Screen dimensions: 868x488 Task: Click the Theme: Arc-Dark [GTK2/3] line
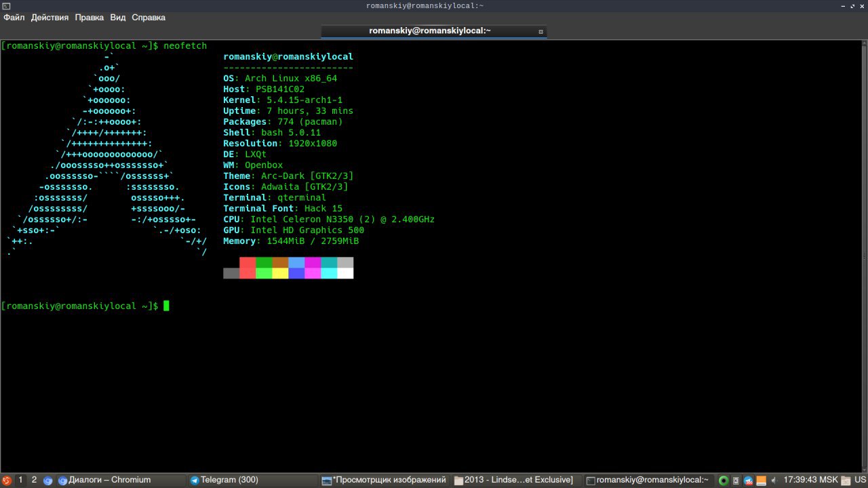point(288,176)
